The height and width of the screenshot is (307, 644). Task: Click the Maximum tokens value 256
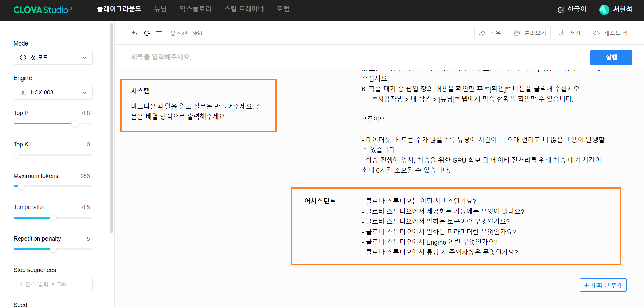pos(85,176)
